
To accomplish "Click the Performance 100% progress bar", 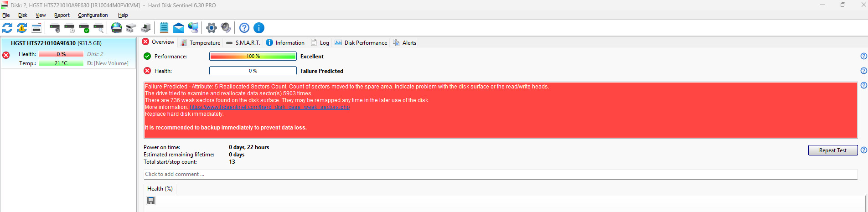I will (x=253, y=57).
